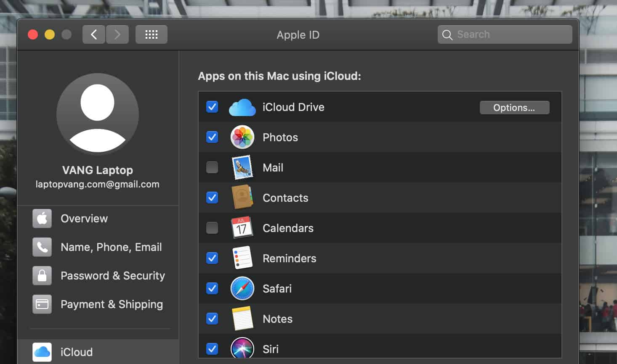The width and height of the screenshot is (617, 364).
Task: Click the Apps on this Mac using iCloud heading
Action: tap(279, 76)
